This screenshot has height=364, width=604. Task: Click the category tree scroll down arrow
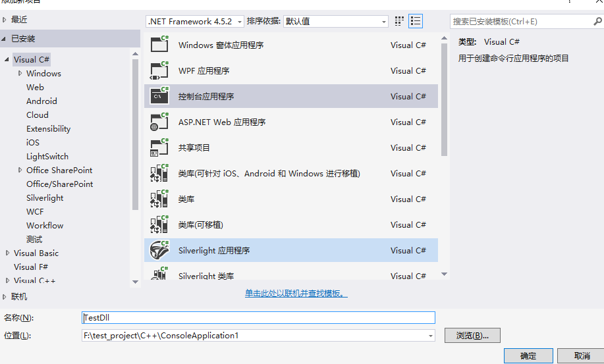coord(135,282)
